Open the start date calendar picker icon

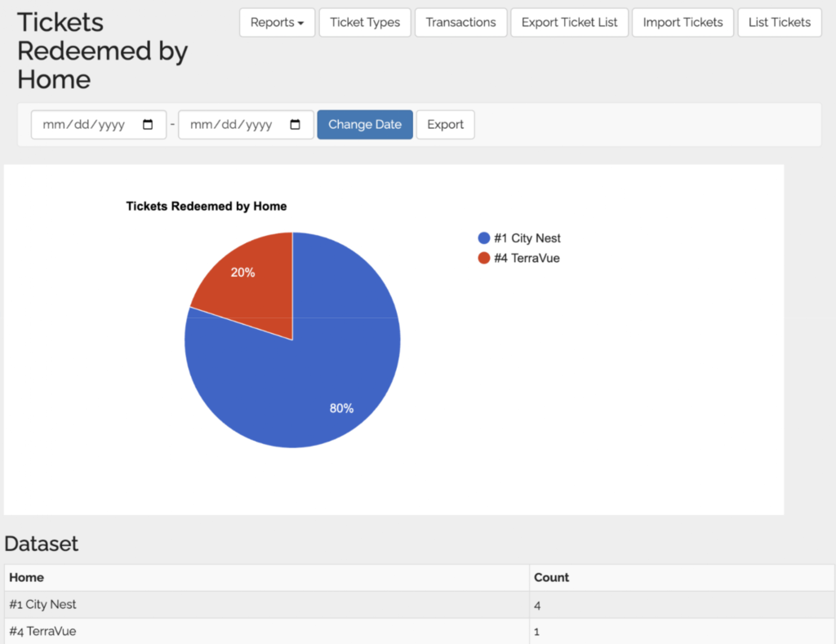(148, 125)
